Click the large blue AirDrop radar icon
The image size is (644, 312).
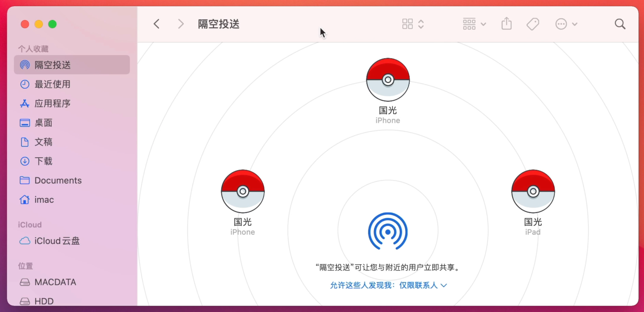388,231
